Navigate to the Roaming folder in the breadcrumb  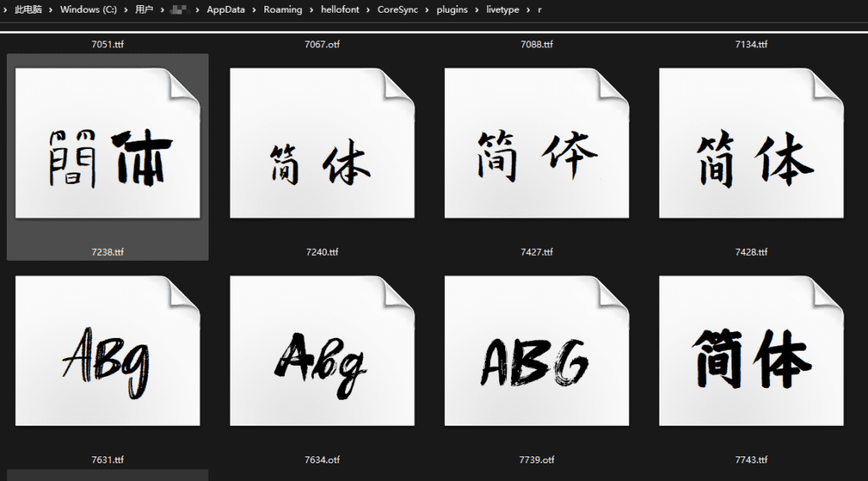coord(282,10)
